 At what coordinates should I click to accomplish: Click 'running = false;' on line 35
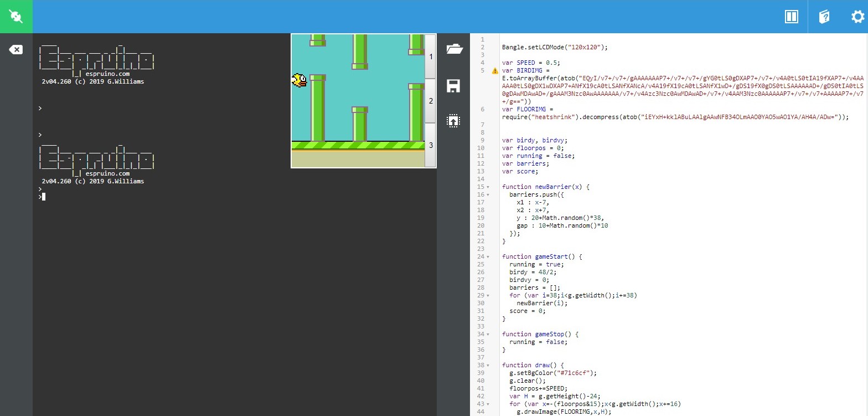pos(538,342)
